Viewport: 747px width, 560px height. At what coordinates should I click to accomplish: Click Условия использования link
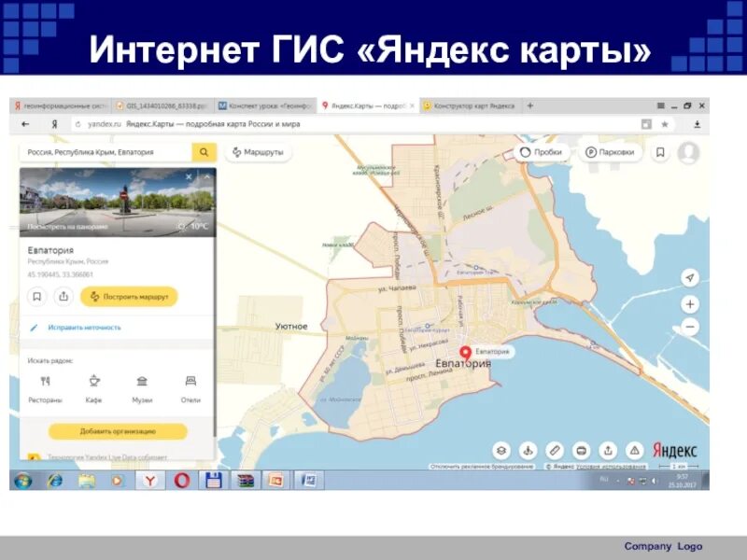coord(612,467)
